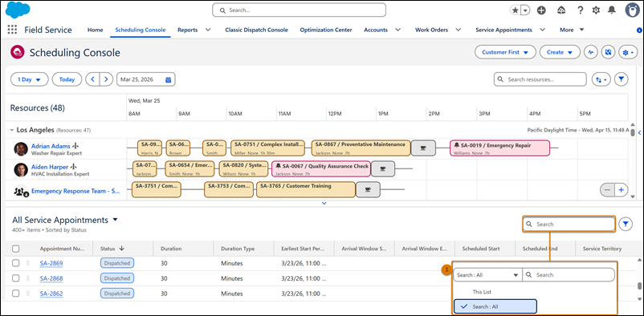644x316 pixels.
Task: Click Aiden Harper break coffee icon block
Action: click(x=383, y=168)
